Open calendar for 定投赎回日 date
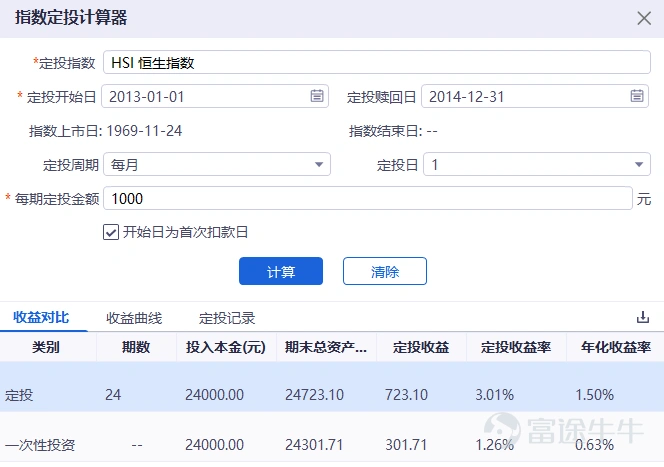 pyautogui.click(x=636, y=96)
